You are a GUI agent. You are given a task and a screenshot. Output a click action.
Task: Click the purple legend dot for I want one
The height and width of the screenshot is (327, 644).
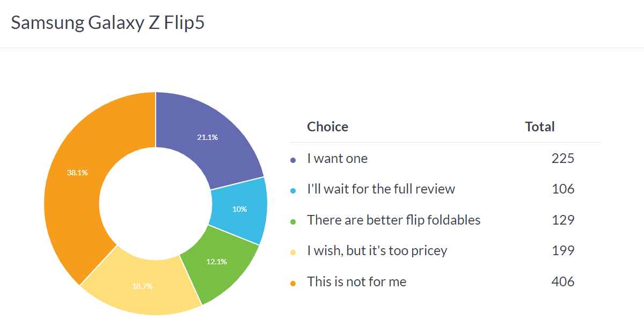click(x=293, y=160)
